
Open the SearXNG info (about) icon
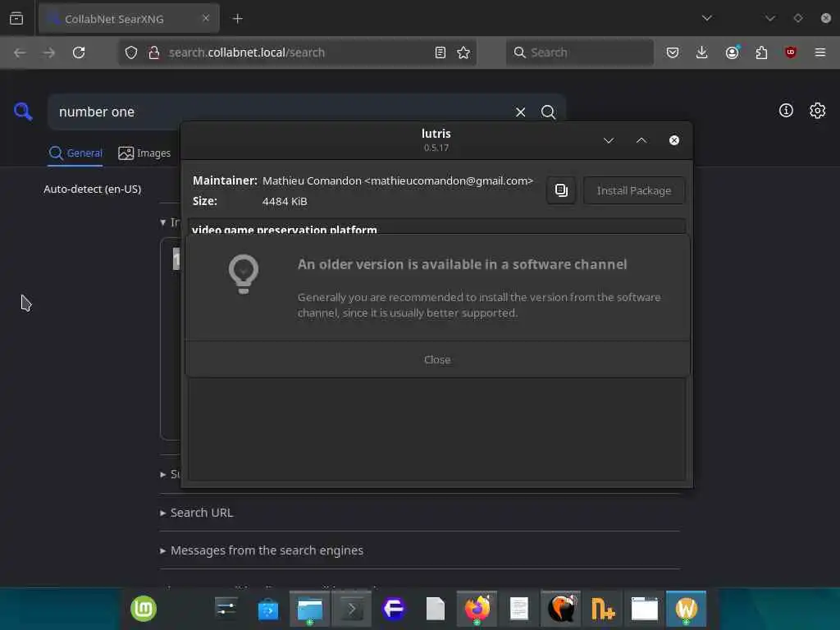786,111
